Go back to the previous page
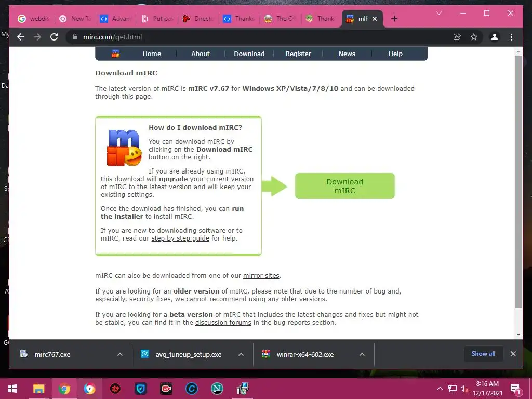Viewport: 532px width, 399px height. pyautogui.click(x=21, y=37)
